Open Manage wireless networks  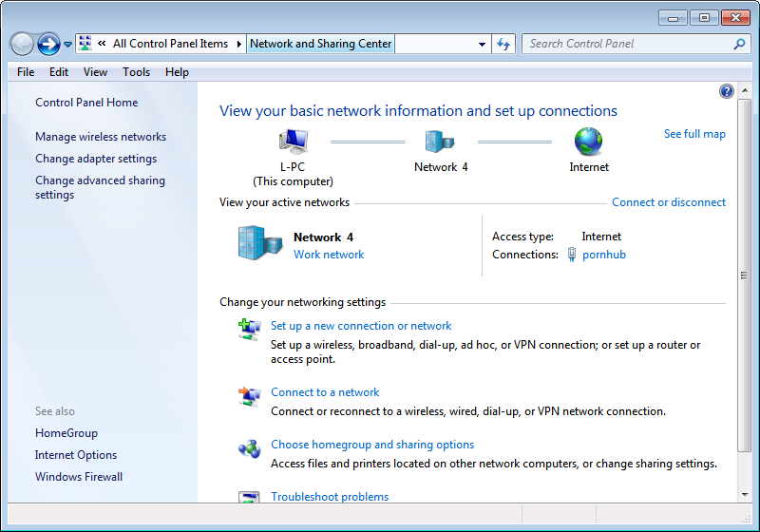(x=101, y=137)
